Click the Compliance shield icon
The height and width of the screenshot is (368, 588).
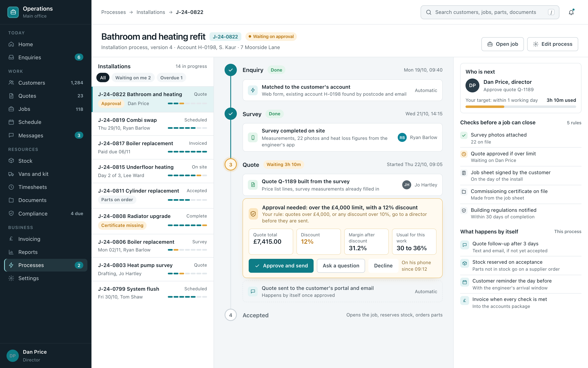(x=11, y=213)
